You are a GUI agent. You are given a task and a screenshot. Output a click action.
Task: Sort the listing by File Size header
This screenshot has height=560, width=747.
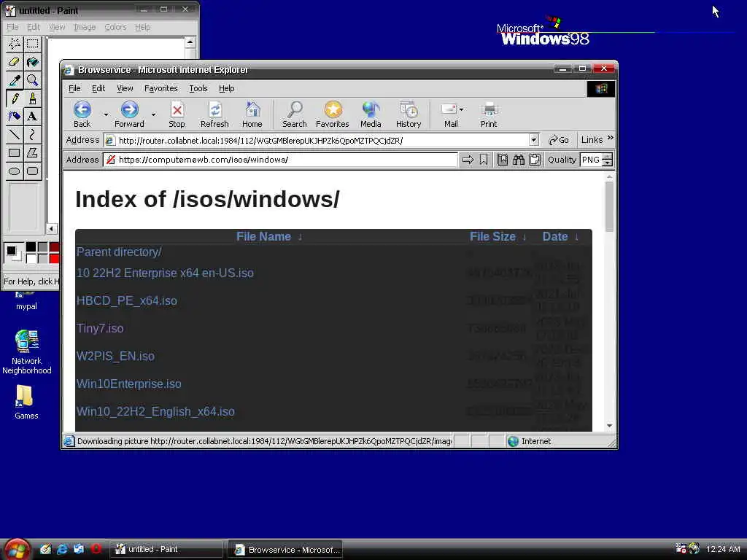(492, 237)
